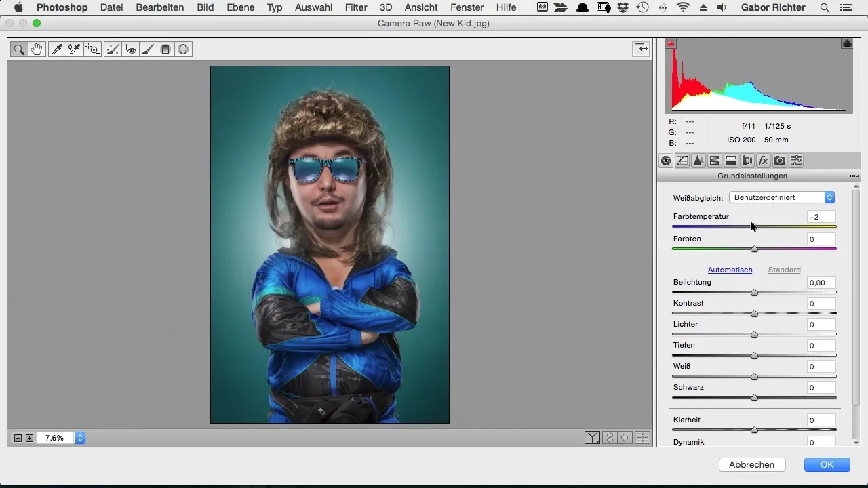Open the Ebene menu
The width and height of the screenshot is (868, 488).
(241, 7)
